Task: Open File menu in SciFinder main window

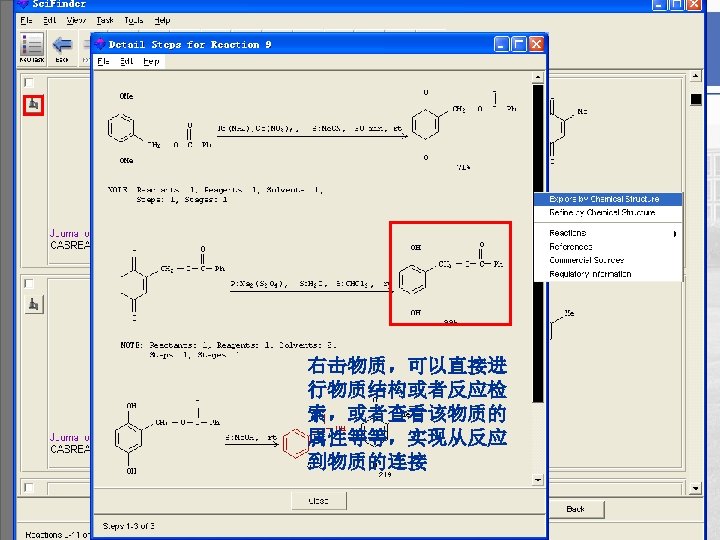Action: point(26,20)
